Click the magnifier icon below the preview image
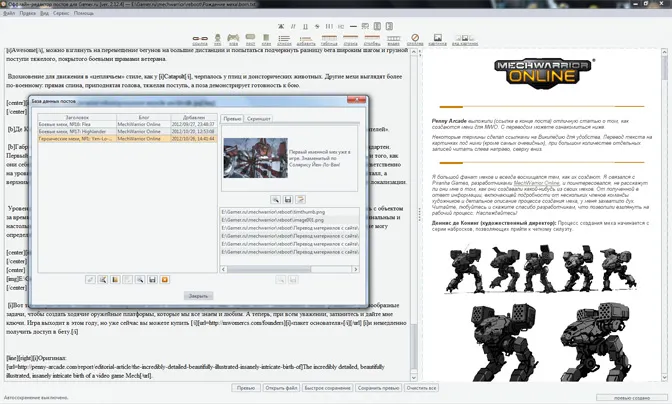Screen dimensions: 672x404 [x=273, y=199]
